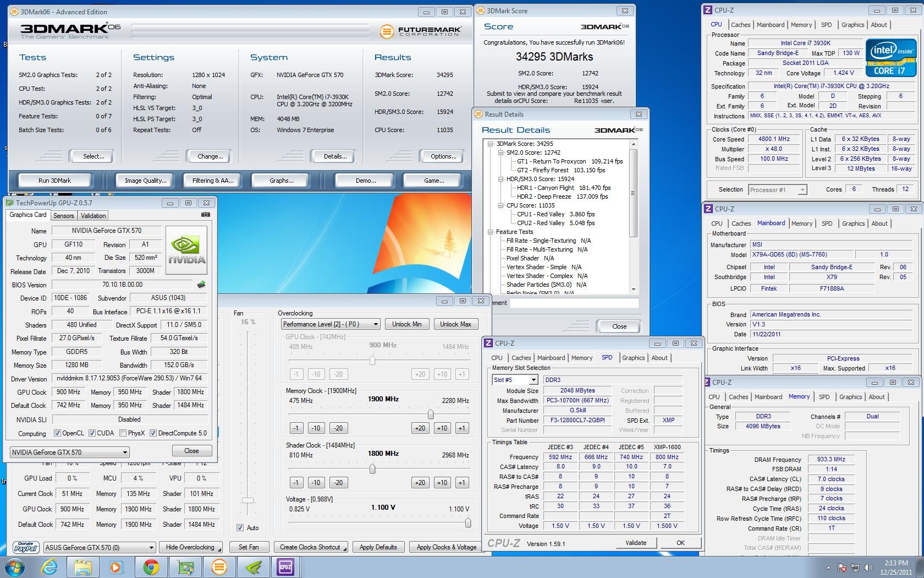
Task: Click the Apply Clocks & Voltage button
Action: click(447, 547)
